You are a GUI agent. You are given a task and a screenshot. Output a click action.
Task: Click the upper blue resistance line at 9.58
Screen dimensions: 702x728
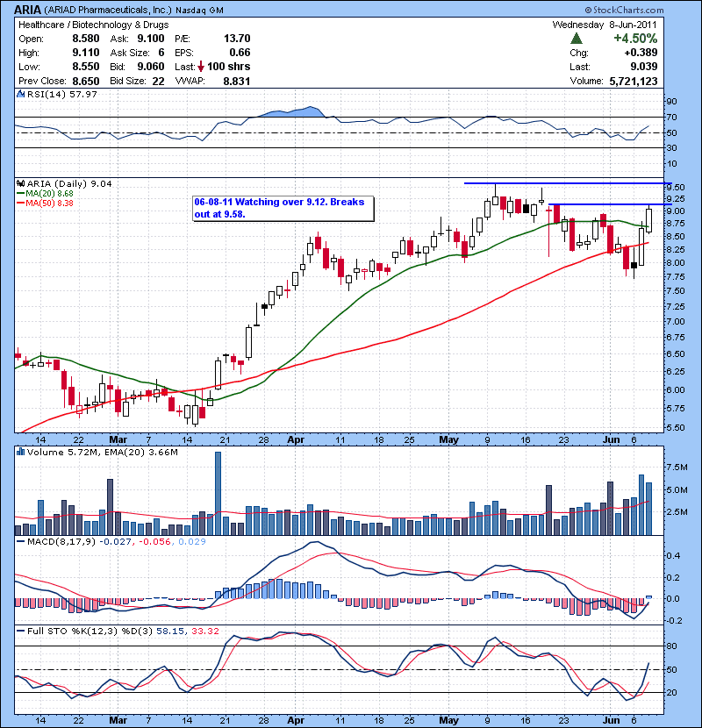click(x=568, y=183)
